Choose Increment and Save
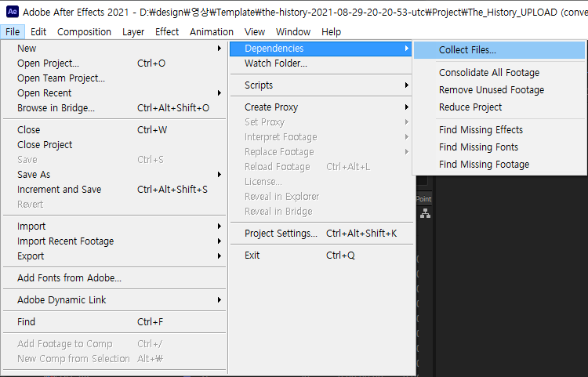This screenshot has height=377, width=588. [x=114, y=189]
